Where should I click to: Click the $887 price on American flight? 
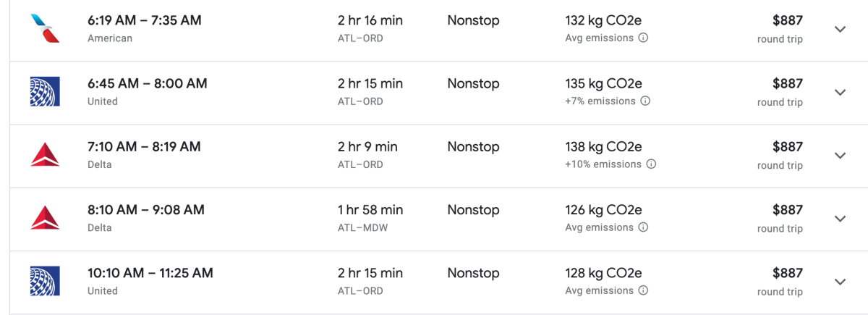pos(787,20)
